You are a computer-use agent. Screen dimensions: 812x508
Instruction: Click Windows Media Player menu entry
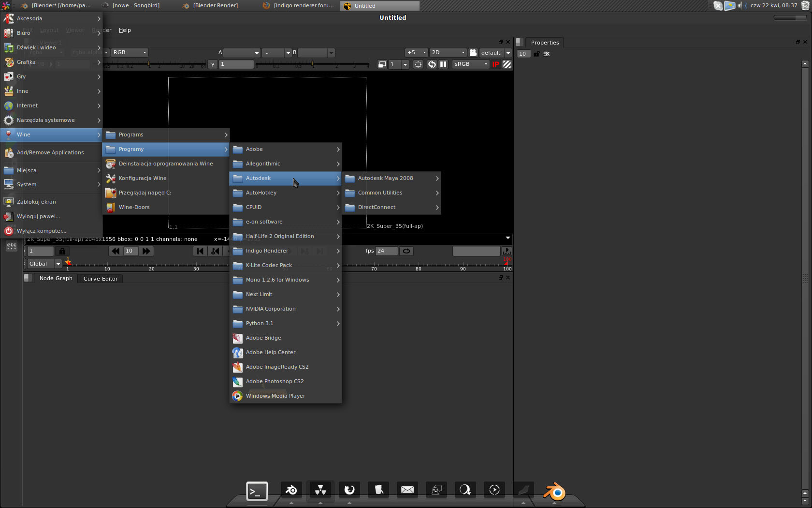click(x=275, y=396)
